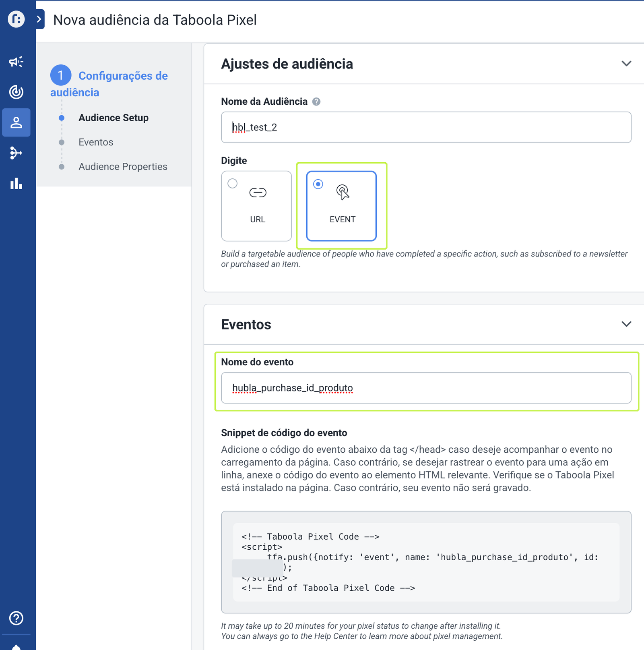This screenshot has height=650, width=644.
Task: Go to Audience Setup step
Action: coord(114,118)
